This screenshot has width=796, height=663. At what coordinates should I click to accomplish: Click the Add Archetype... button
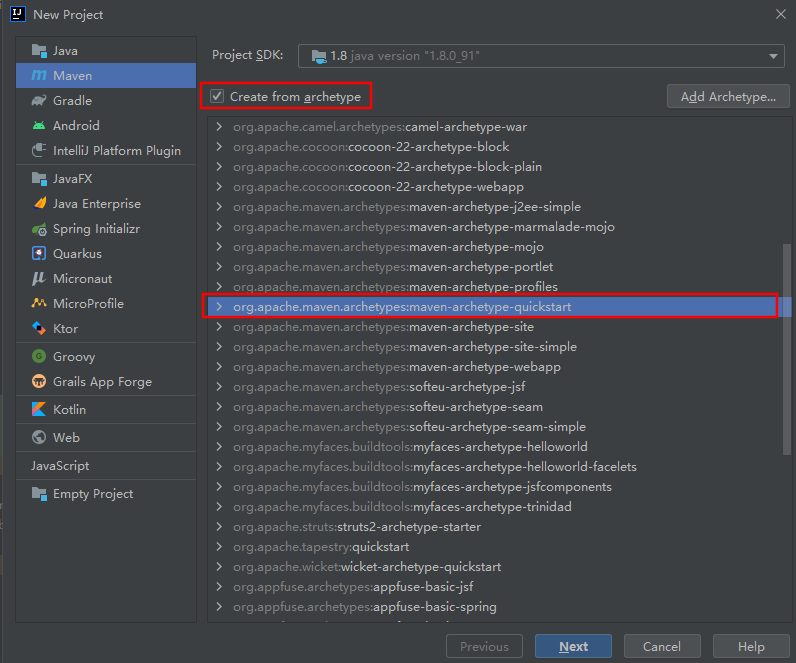pyautogui.click(x=728, y=96)
